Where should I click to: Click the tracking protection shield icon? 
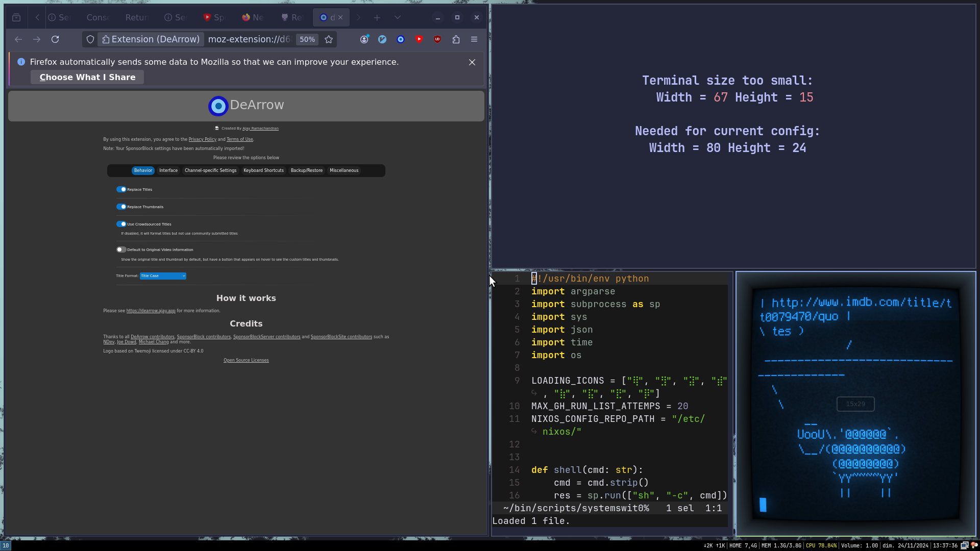pos(90,39)
